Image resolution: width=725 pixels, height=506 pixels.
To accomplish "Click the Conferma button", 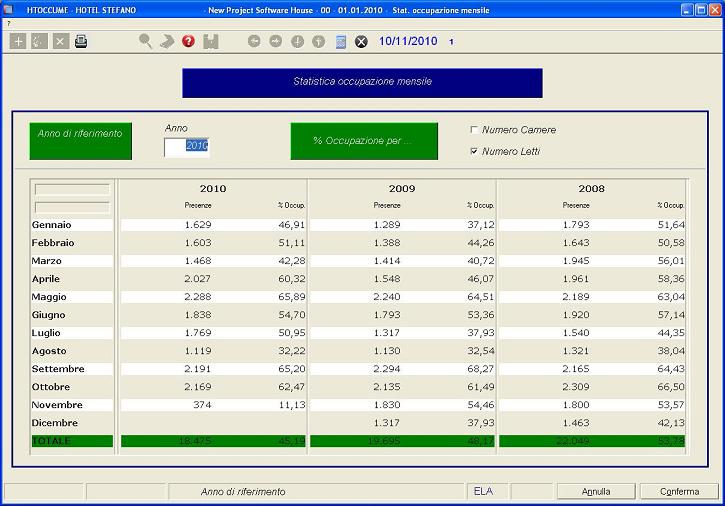I will (x=679, y=491).
